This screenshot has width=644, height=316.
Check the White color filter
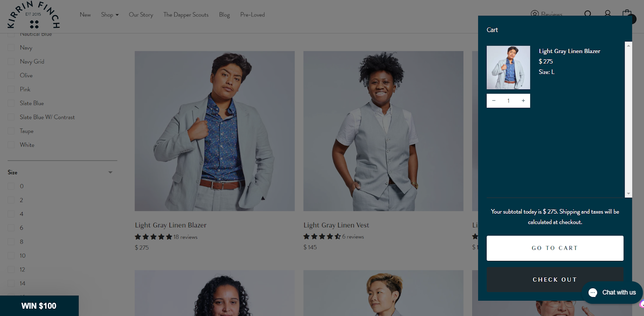coord(11,145)
